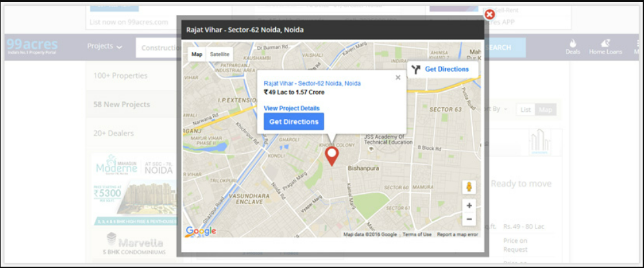644x268 pixels.
Task: Zoom out on the map
Action: 469,219
